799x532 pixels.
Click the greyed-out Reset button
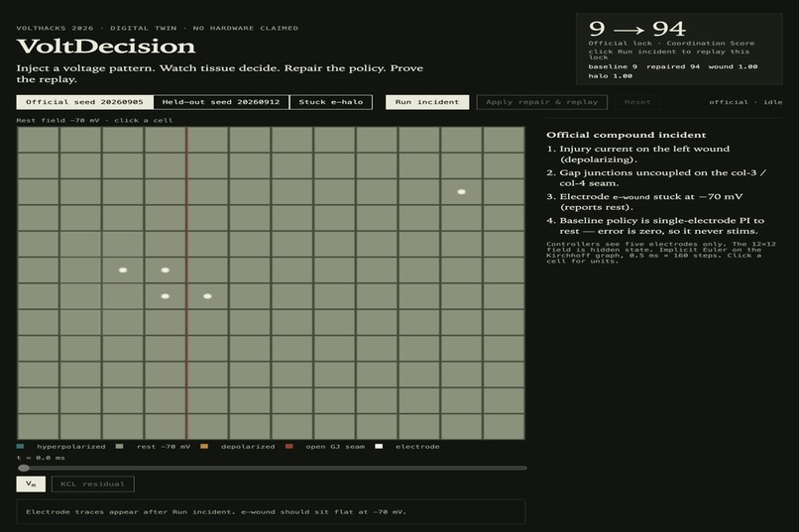[637, 102]
